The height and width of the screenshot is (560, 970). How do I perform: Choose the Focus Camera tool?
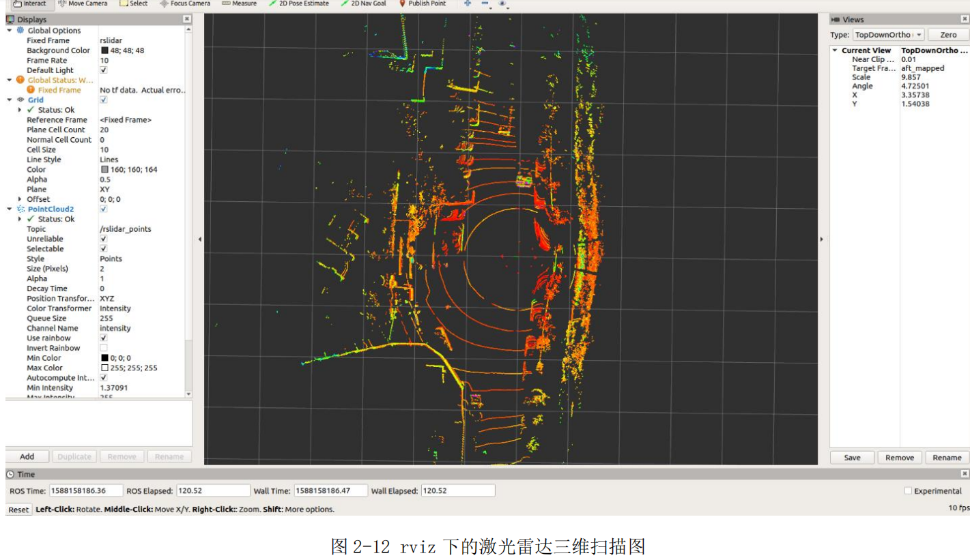(185, 3)
